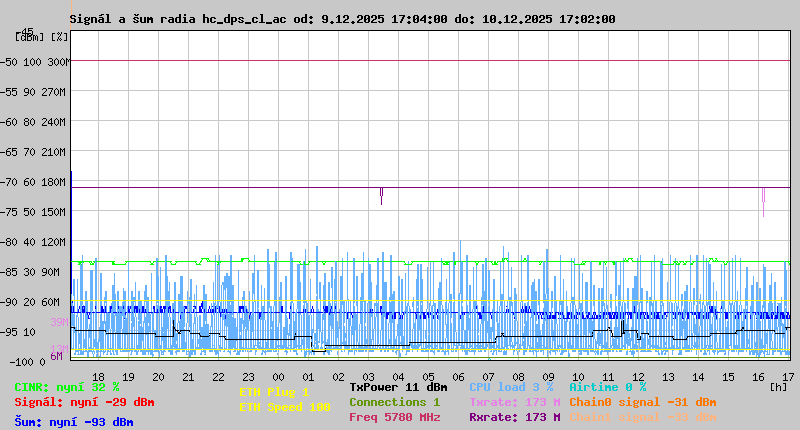Click the purple Rxrate dip after 03 hours
The image size is (800, 430).
click(x=381, y=196)
